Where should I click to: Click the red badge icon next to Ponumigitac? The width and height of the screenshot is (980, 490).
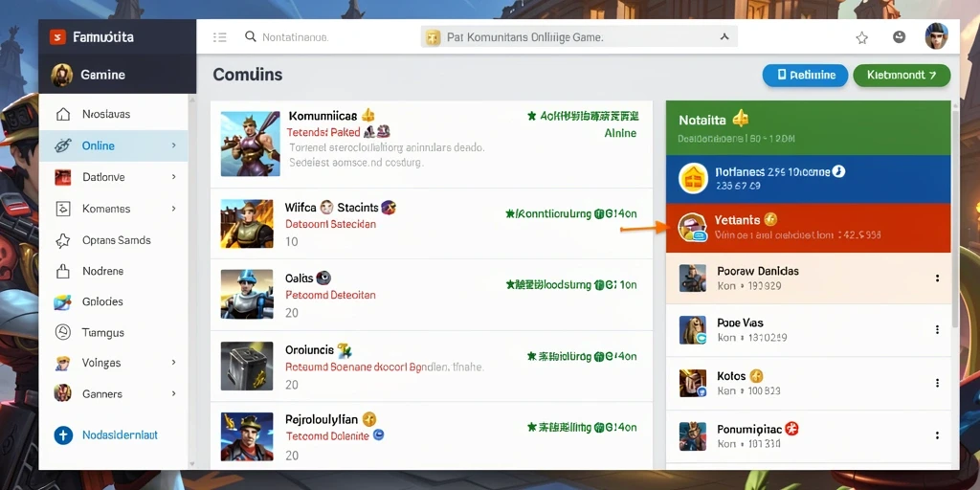(x=791, y=428)
